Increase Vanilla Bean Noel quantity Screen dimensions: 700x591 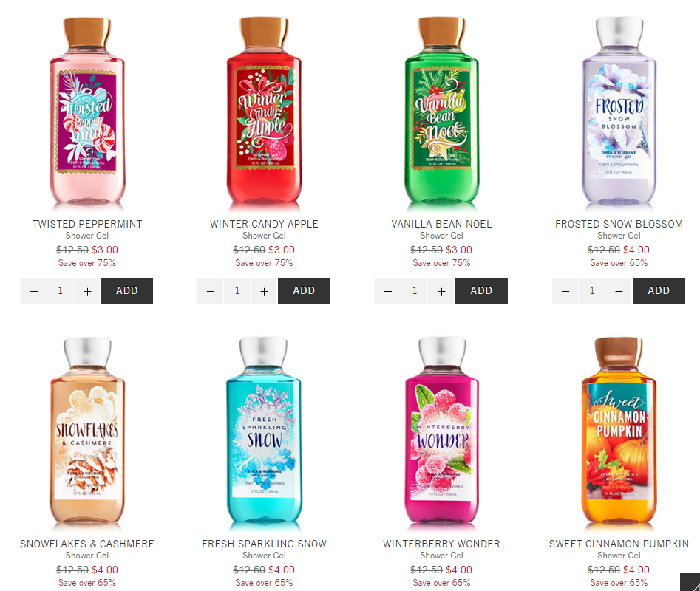pyautogui.click(x=441, y=291)
